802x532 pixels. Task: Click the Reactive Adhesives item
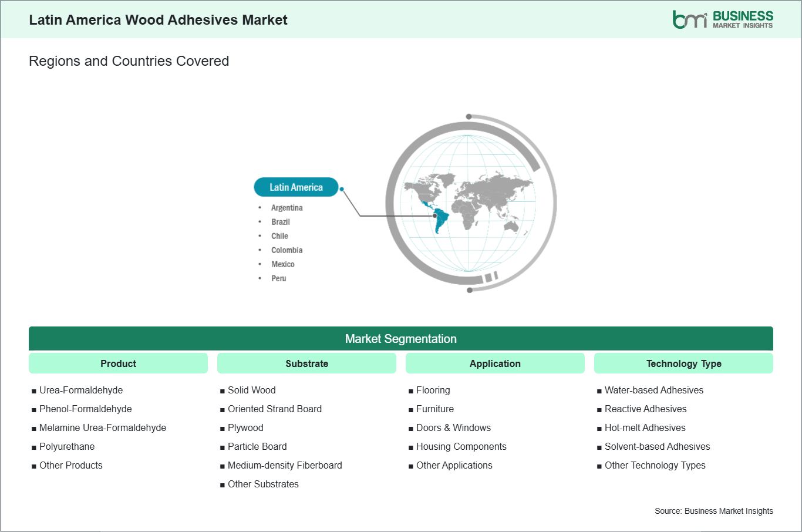click(x=645, y=409)
